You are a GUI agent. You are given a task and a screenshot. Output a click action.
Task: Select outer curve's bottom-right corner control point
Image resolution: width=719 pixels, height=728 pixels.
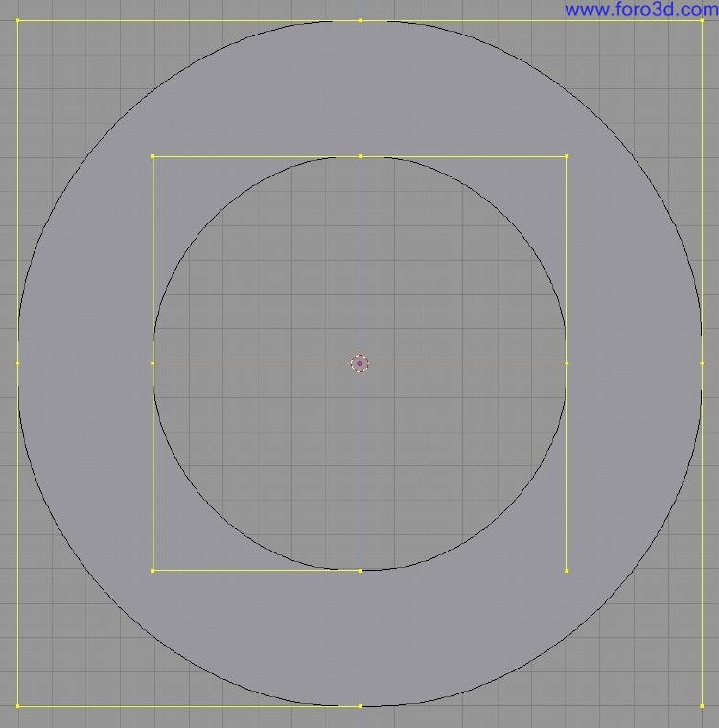[702, 706]
